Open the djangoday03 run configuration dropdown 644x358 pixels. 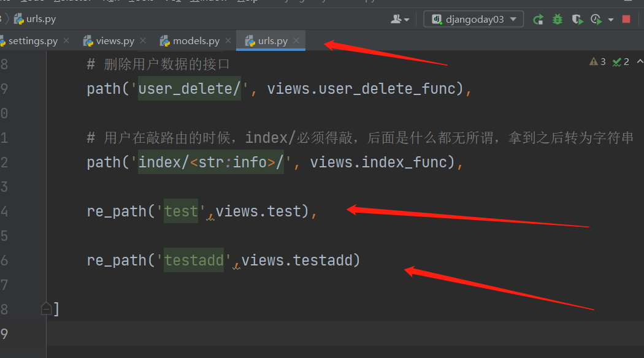tap(473, 19)
